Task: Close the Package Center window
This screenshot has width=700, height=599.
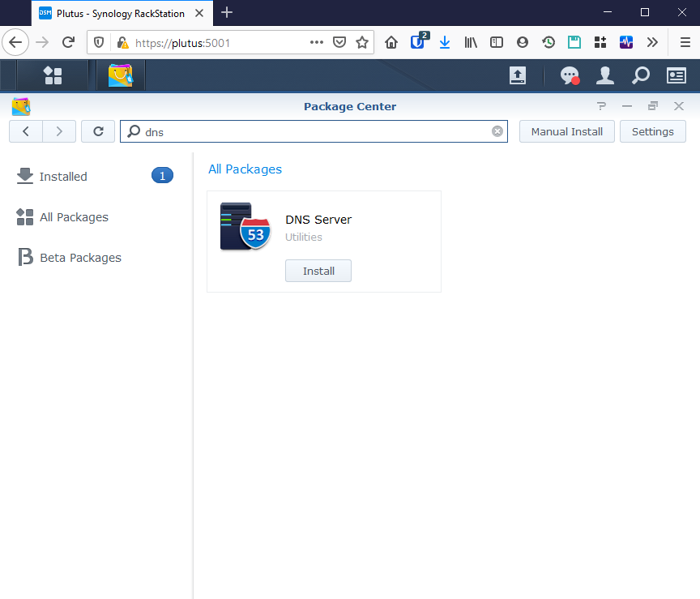Action: (679, 106)
